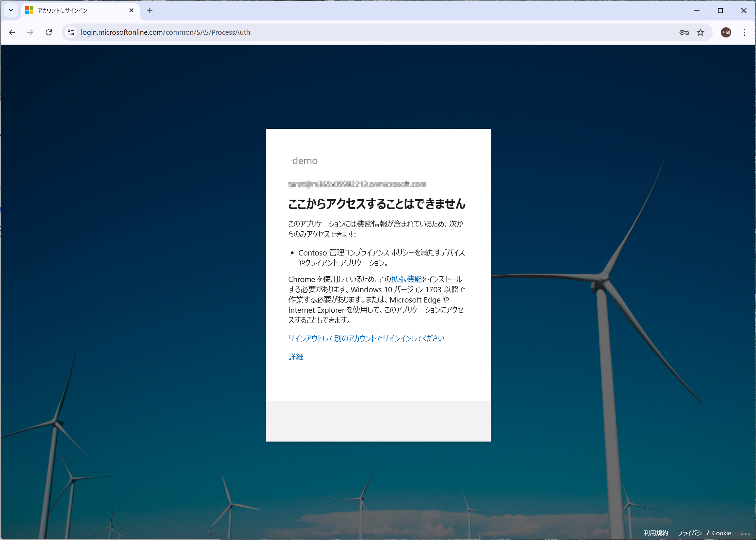Click the Microsoft logo on the tab
Viewport: 756px width, 540px height.
tap(29, 10)
